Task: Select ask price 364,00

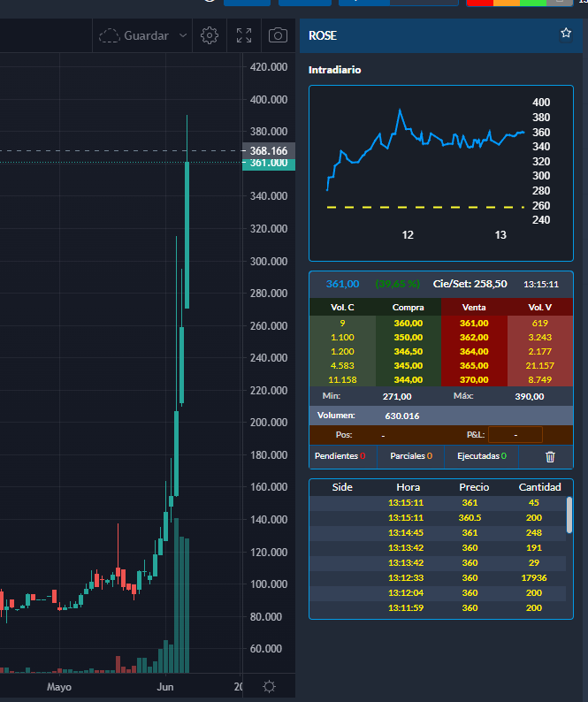Action: coord(474,352)
